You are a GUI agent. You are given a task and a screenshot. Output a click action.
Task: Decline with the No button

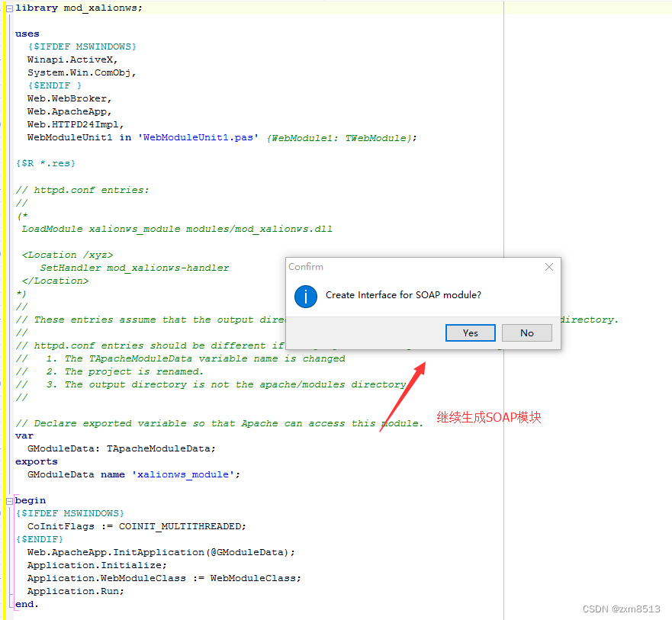[x=527, y=333]
